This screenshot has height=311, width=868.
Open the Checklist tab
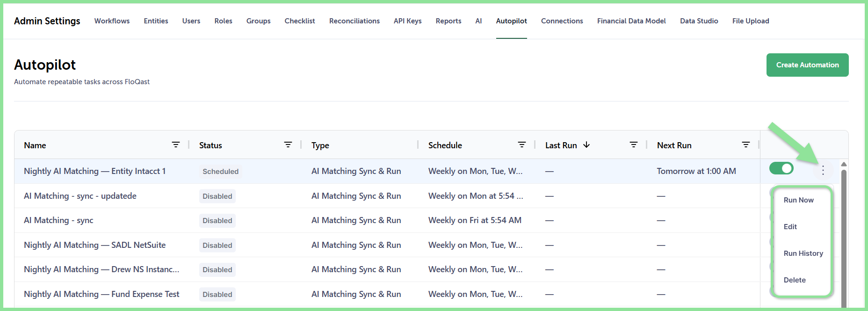pyautogui.click(x=300, y=21)
